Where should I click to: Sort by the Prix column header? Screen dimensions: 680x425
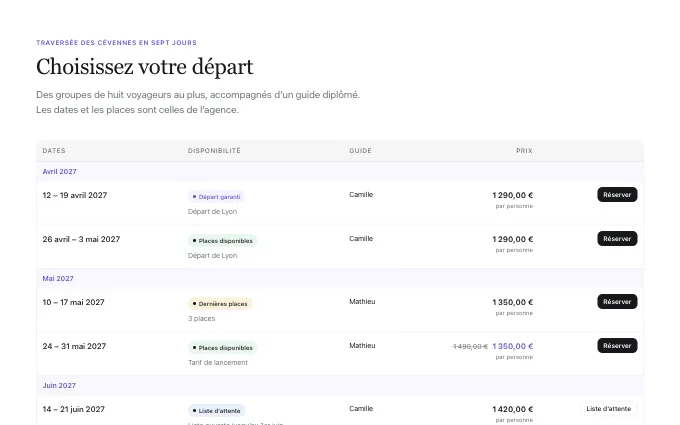pos(524,150)
